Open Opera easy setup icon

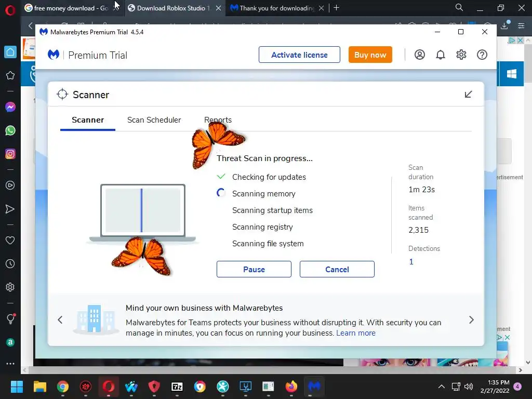coord(521,25)
